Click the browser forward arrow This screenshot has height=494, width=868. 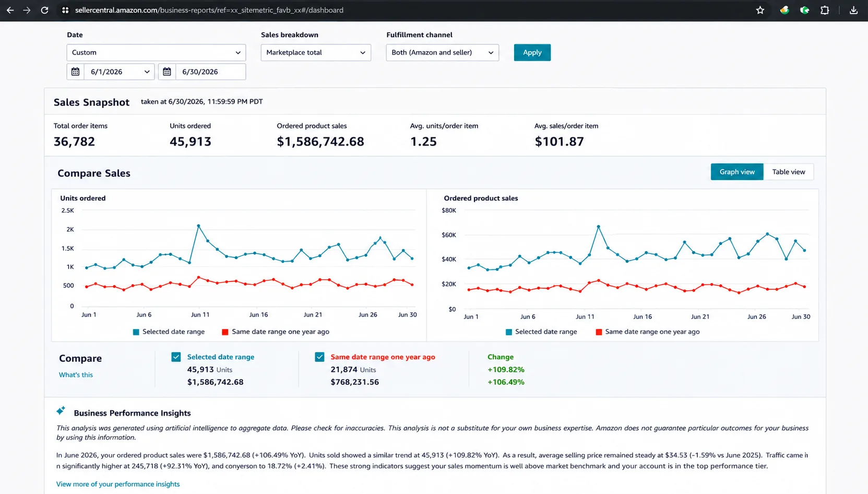(27, 10)
